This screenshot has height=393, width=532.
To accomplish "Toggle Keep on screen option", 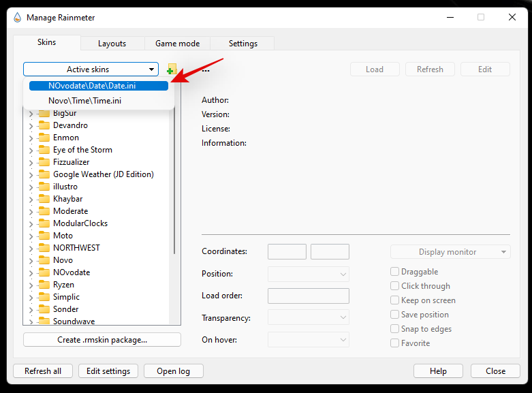I will click(394, 300).
